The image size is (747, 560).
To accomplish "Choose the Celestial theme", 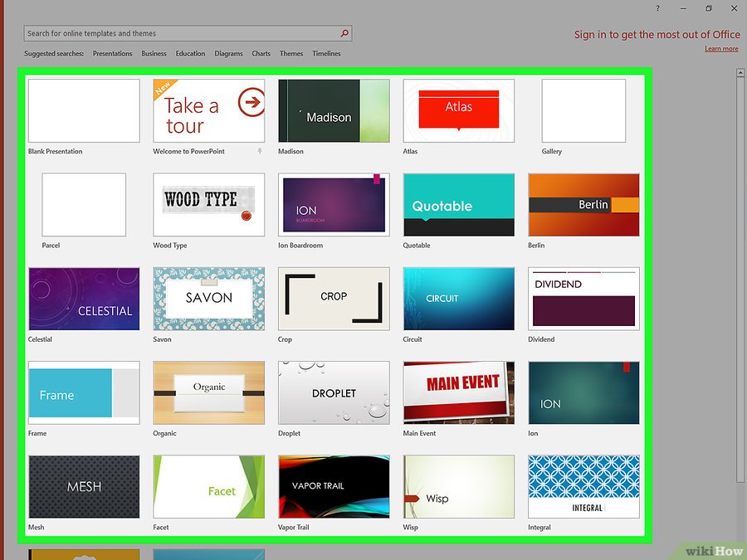I will (x=84, y=299).
